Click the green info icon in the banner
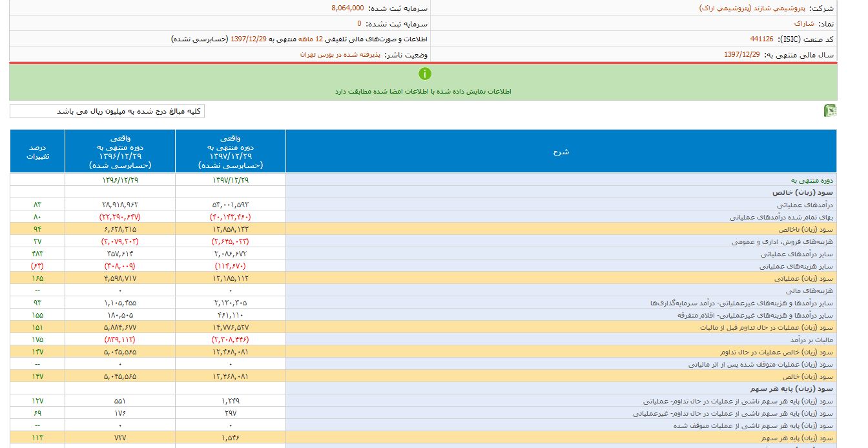868x448 pixels. [424, 74]
